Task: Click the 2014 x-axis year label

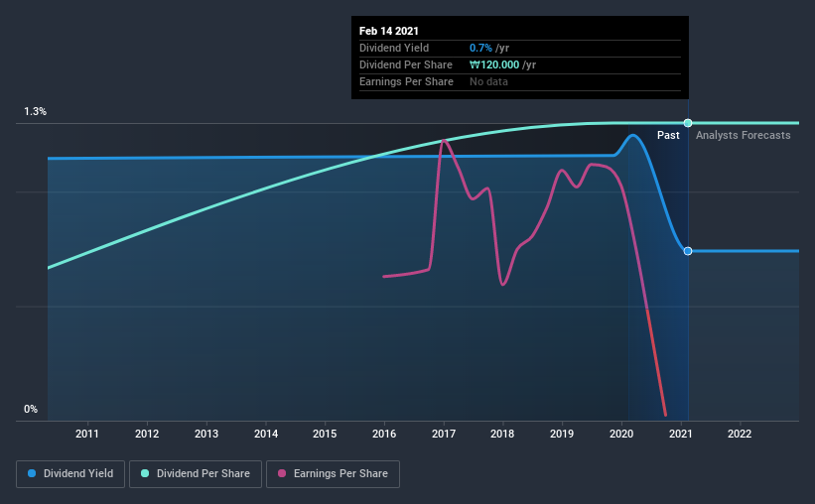Action: point(266,434)
